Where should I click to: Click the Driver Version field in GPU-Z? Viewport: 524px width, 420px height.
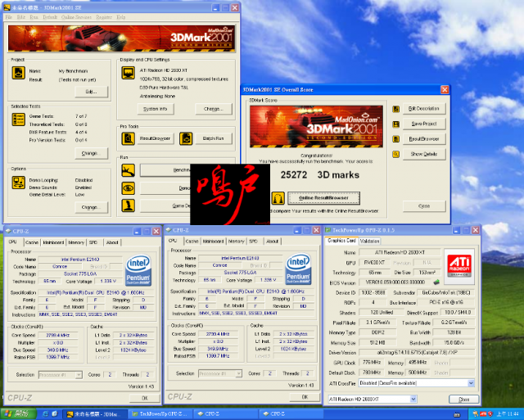tap(417, 353)
